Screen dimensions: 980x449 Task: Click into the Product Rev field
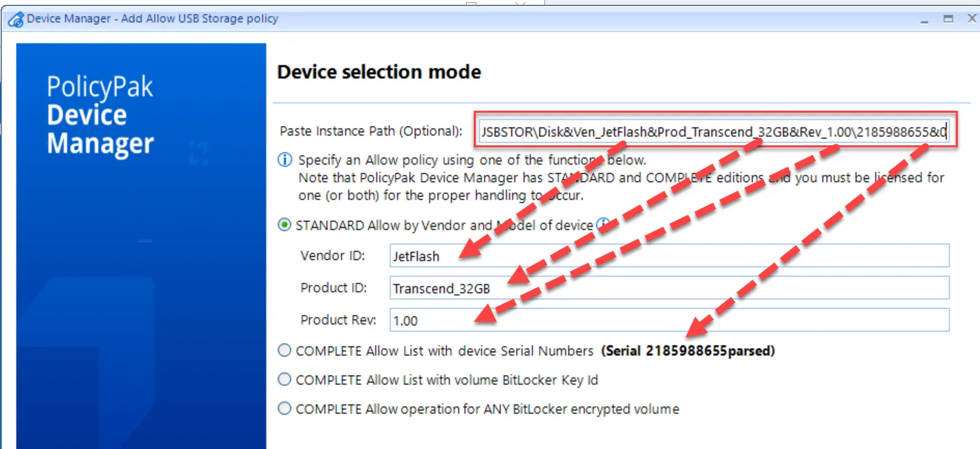[x=669, y=320]
